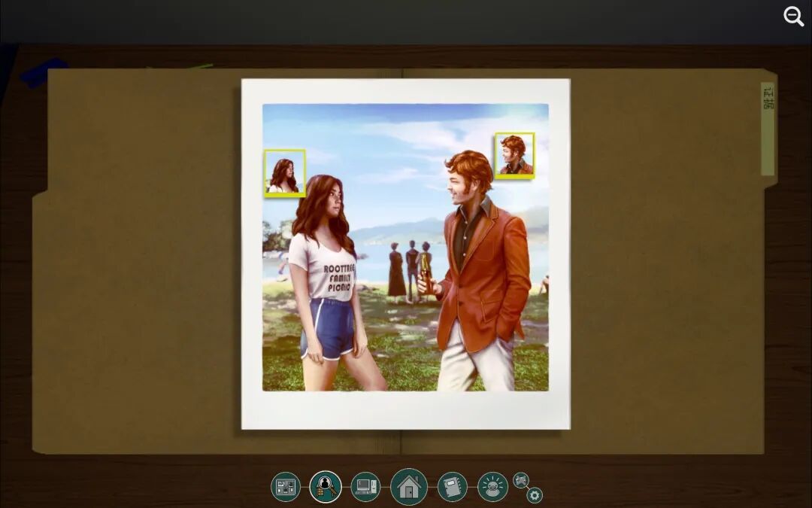
Task: Open the notebook journal icon
Action: pos(452,487)
